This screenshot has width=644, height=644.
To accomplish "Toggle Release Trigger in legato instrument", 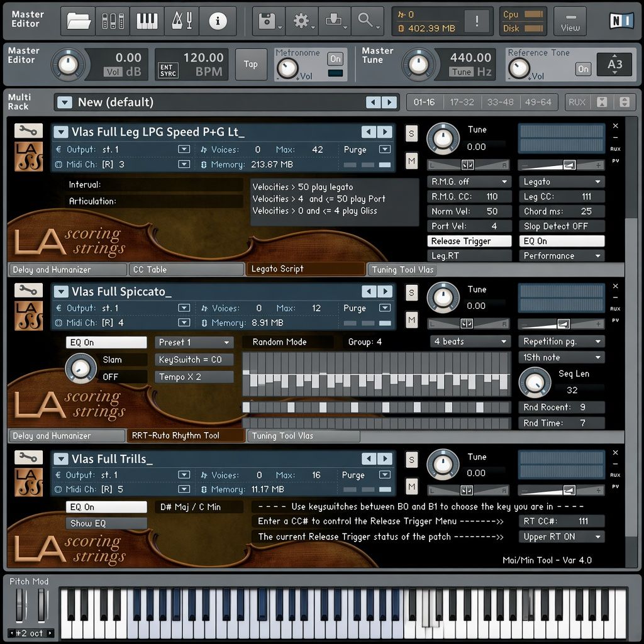I will pyautogui.click(x=469, y=241).
